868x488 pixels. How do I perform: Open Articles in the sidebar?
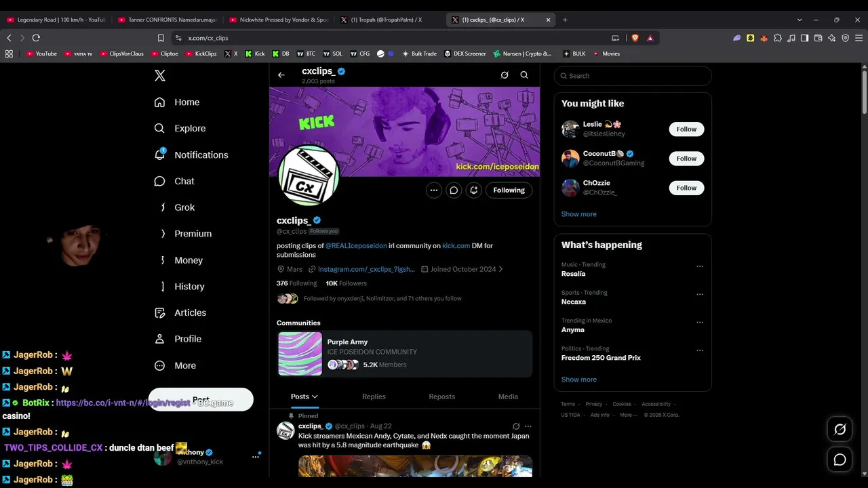click(180, 312)
